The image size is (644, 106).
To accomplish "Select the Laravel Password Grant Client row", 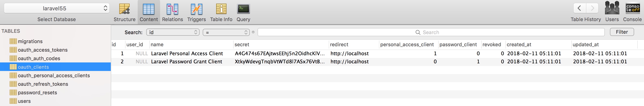I will point(378,62).
